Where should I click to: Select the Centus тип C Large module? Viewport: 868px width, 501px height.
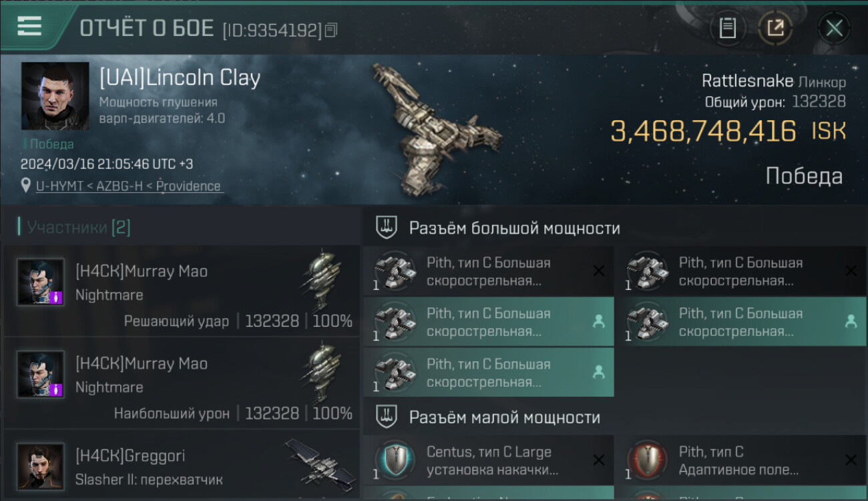(488, 460)
